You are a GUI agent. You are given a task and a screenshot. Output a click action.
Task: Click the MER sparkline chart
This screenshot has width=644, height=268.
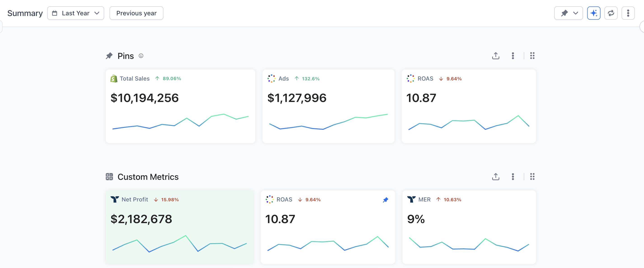(469, 244)
